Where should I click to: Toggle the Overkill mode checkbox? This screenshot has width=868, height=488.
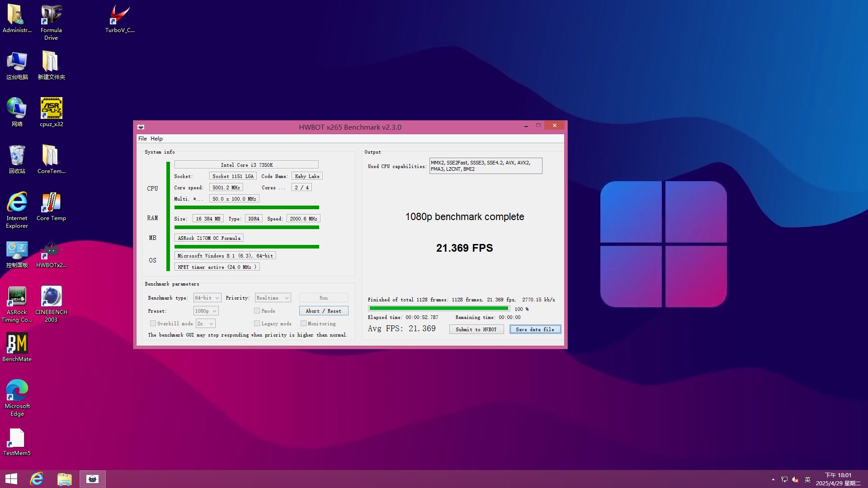[153, 324]
